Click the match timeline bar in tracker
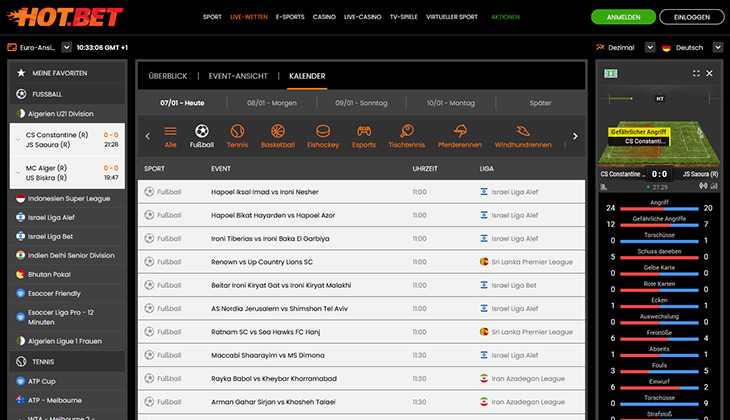 click(x=659, y=99)
